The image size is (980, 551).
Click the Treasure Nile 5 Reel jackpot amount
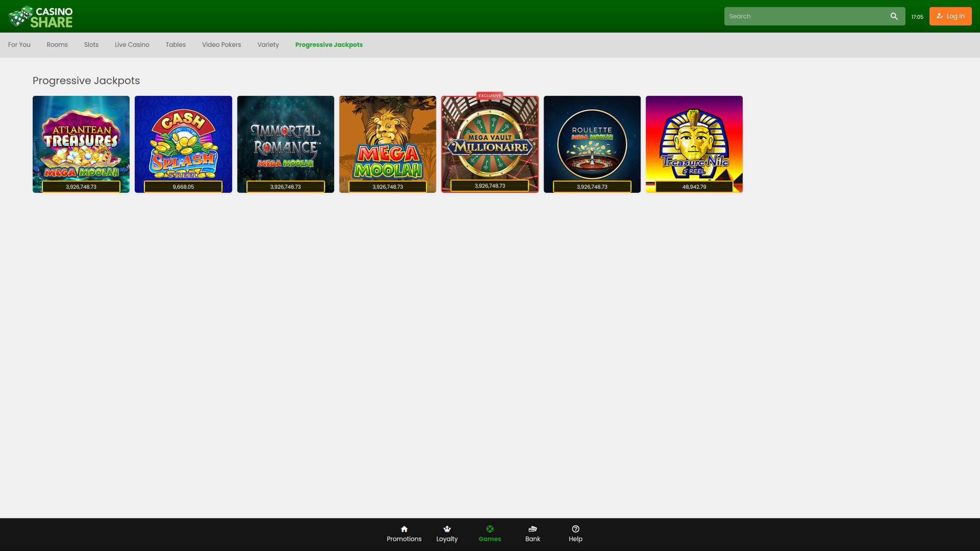694,187
